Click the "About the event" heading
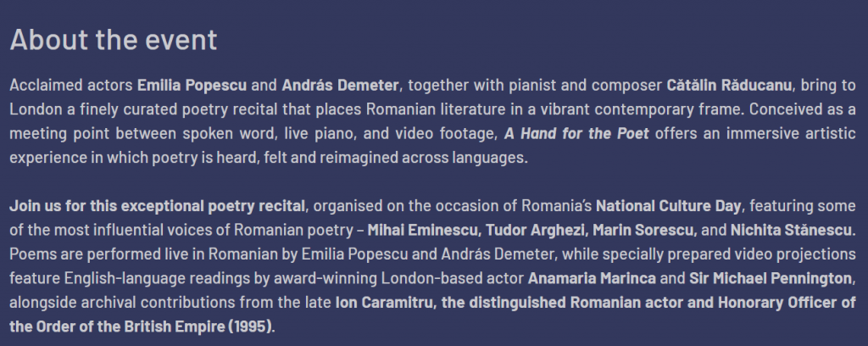Image resolution: width=868 pixels, height=346 pixels. (x=114, y=40)
